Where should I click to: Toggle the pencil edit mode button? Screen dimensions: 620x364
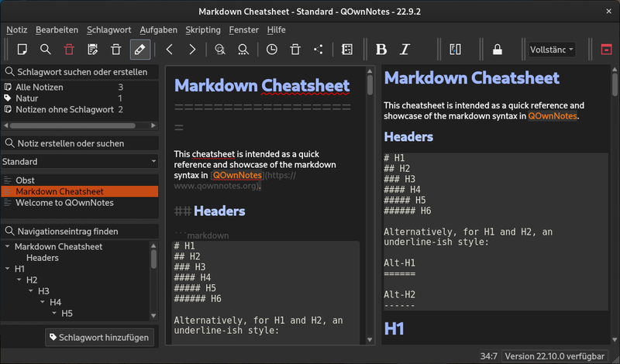(140, 50)
